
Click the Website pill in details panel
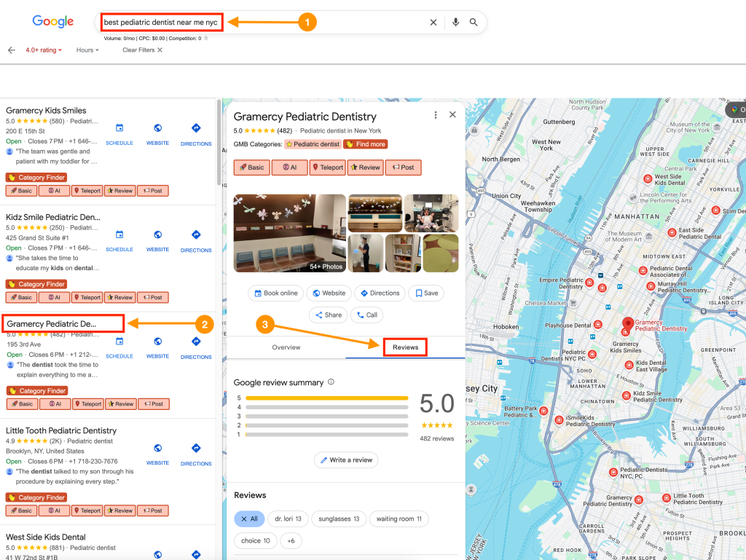329,293
